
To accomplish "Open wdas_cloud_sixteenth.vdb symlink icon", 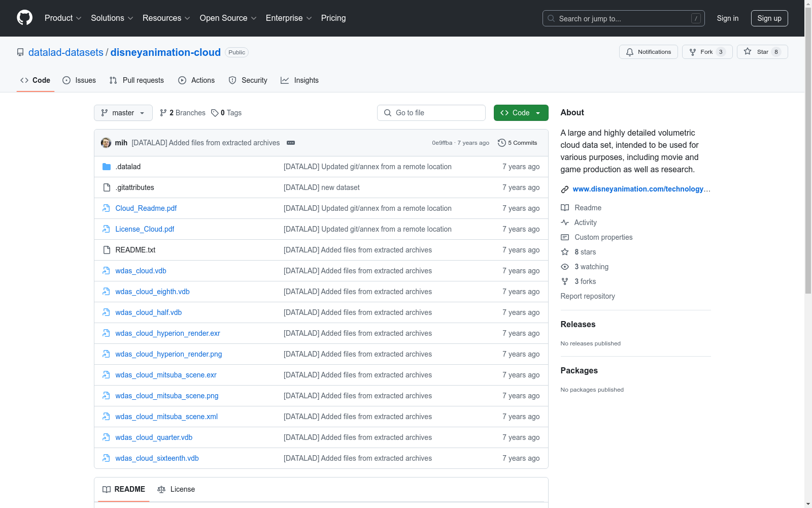I will pyautogui.click(x=107, y=458).
